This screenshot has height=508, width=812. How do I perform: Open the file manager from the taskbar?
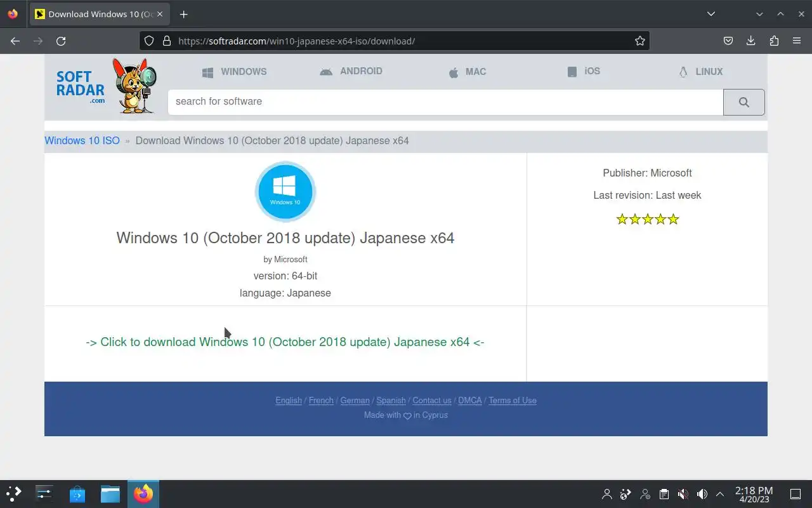[x=110, y=493]
